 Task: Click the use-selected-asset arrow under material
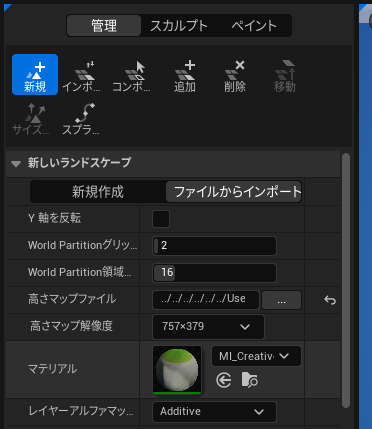pos(224,380)
